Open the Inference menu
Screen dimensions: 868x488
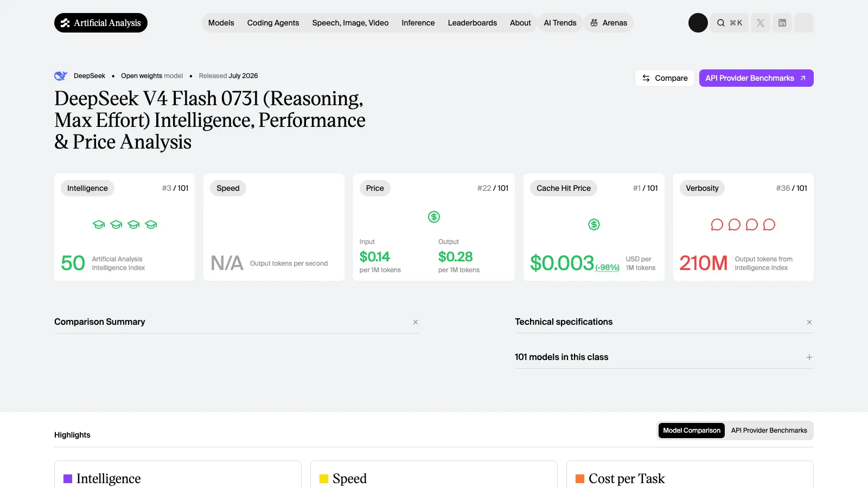[418, 23]
